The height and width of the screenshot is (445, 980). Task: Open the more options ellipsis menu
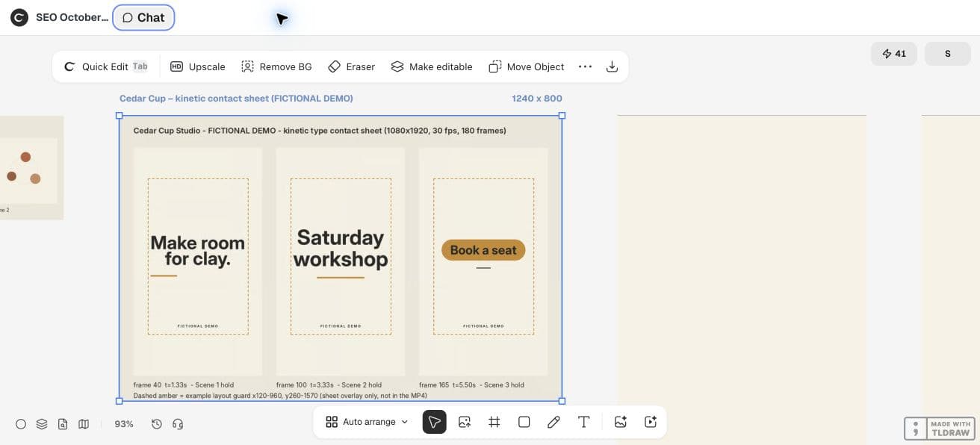click(x=585, y=66)
